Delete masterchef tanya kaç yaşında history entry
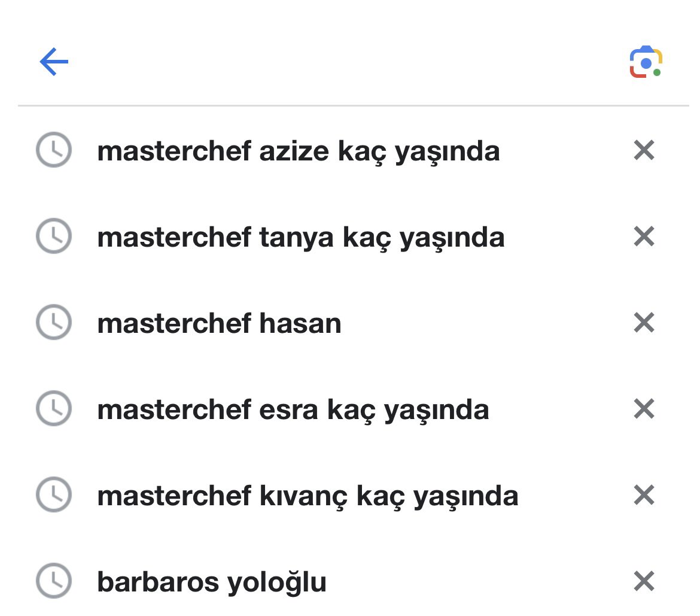700x616 pixels. point(644,236)
